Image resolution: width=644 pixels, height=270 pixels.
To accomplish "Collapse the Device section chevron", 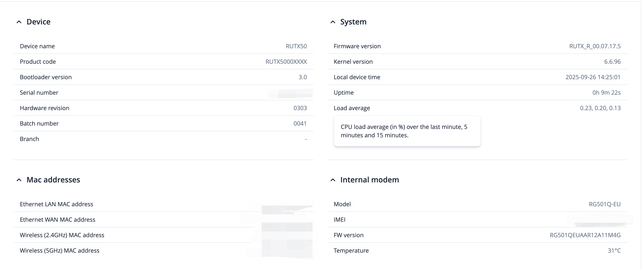I will [19, 22].
